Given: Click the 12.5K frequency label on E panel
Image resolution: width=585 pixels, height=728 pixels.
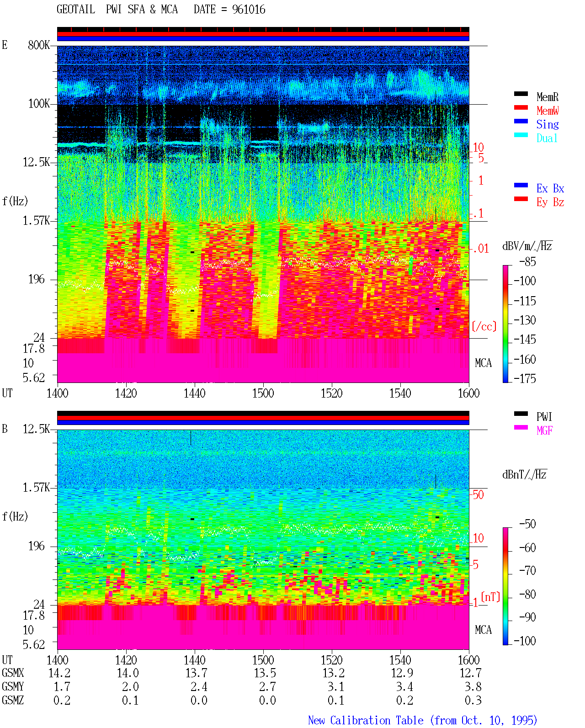Looking at the screenshot, I should [x=37, y=162].
